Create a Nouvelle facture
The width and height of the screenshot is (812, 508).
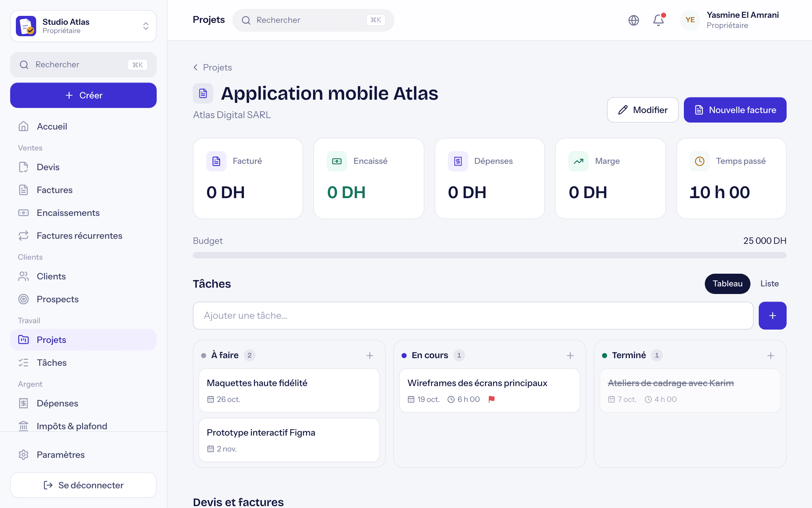735,110
